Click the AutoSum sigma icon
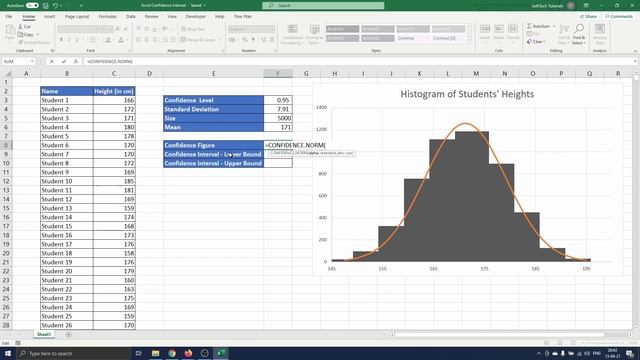 [529, 26]
